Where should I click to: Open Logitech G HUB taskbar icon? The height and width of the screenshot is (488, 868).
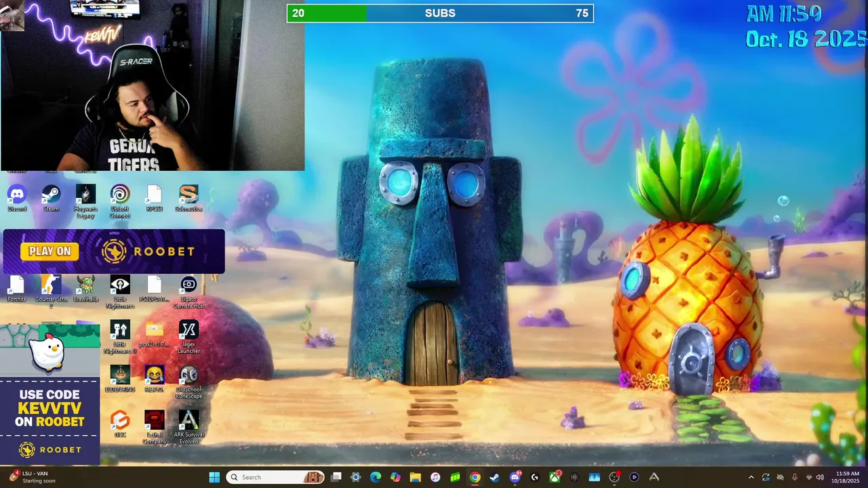pos(534,477)
